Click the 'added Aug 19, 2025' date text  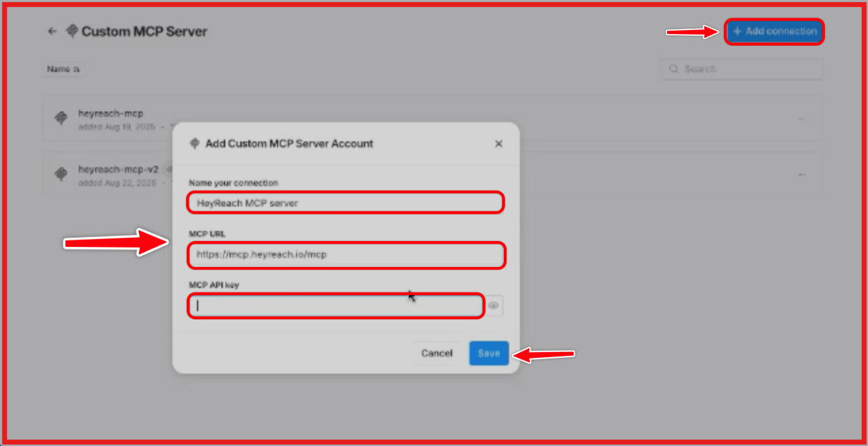pos(117,127)
